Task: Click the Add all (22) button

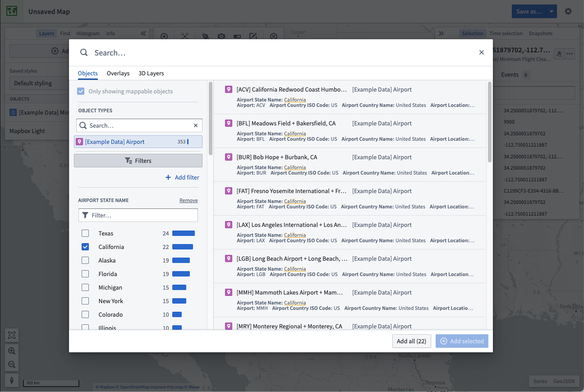Action: pyautogui.click(x=412, y=341)
